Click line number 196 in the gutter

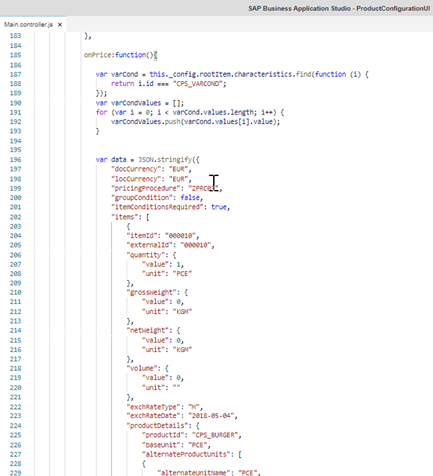pyautogui.click(x=15, y=160)
